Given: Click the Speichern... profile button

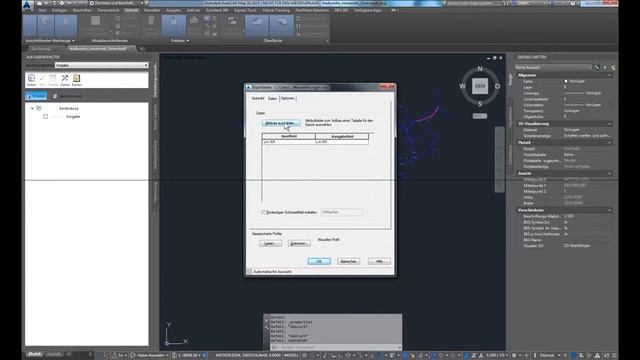Looking at the screenshot, I should point(299,243).
